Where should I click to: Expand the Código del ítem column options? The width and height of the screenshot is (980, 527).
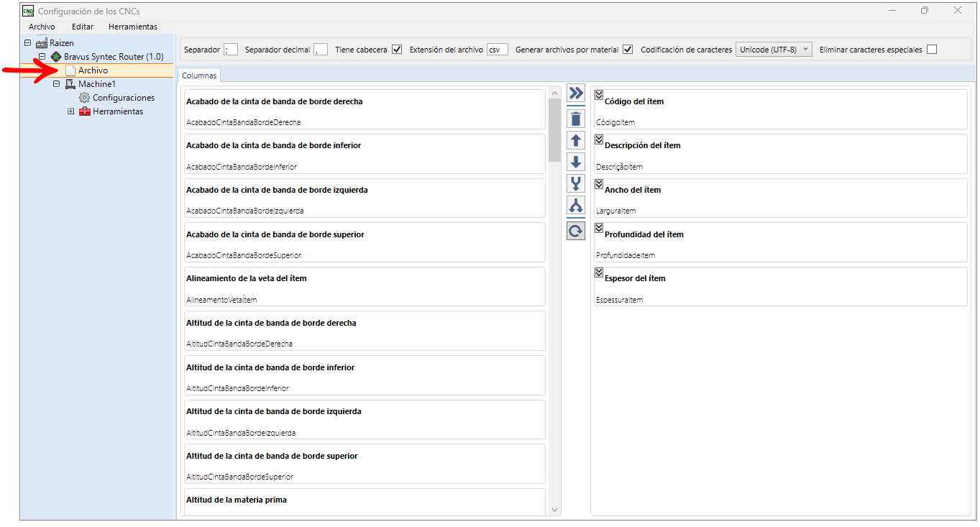(x=599, y=96)
